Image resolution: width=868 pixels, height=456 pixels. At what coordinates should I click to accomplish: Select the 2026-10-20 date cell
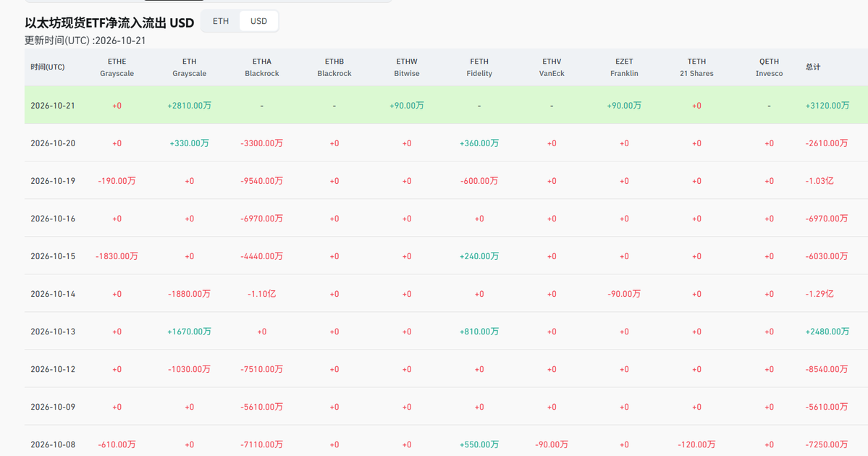point(53,143)
